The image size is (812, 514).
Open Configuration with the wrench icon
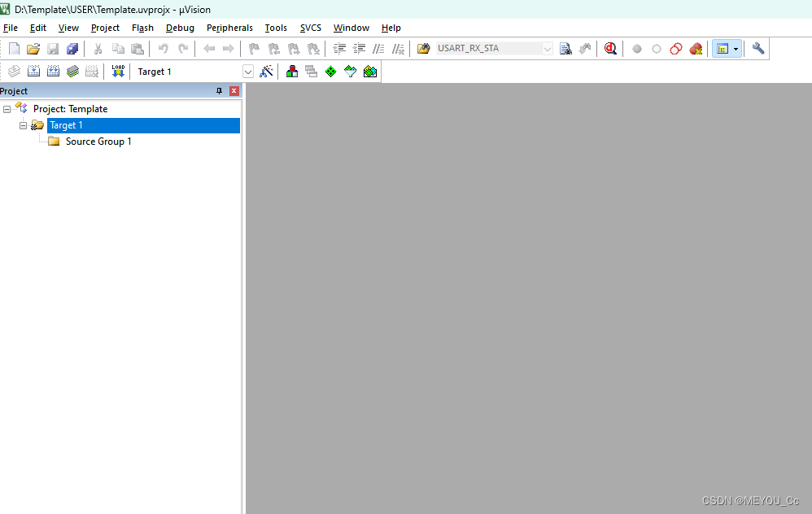point(758,49)
